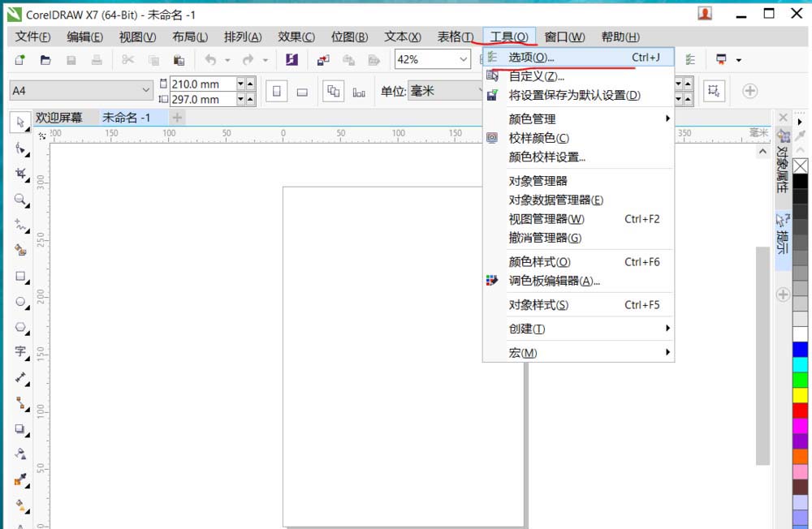Pick the red palette swatch
Viewport: 812px width, 529px height.
[x=800, y=411]
